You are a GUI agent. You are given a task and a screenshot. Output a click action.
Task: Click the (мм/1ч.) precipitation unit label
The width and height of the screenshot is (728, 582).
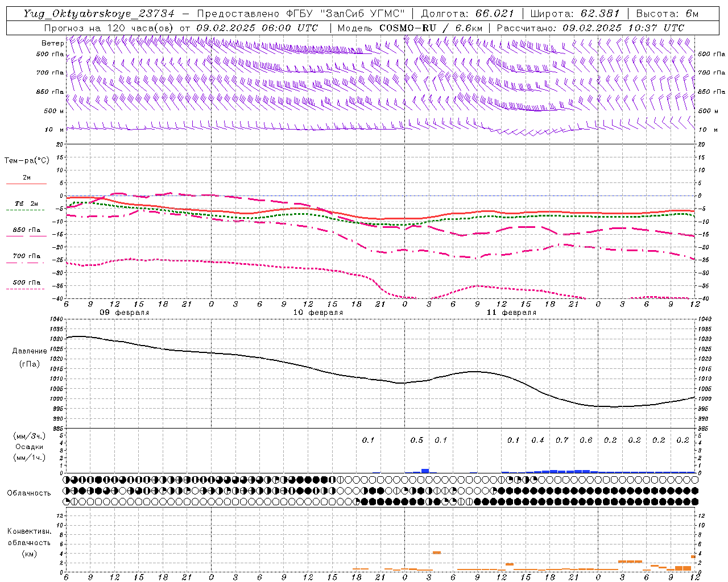click(x=30, y=458)
